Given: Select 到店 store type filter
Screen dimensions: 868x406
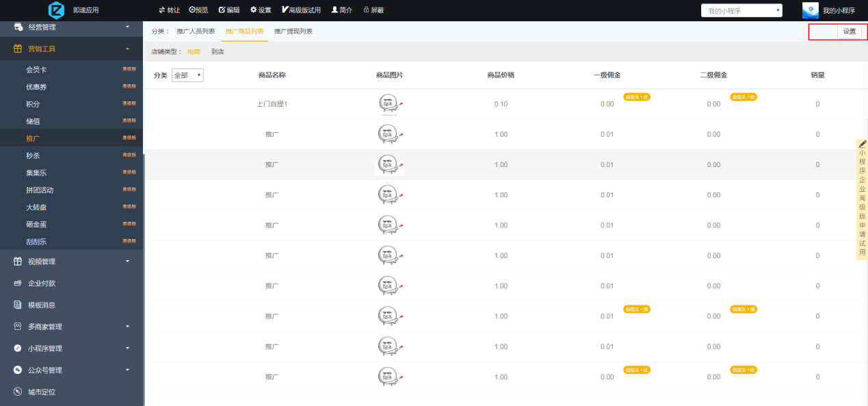Looking at the screenshot, I should (218, 52).
